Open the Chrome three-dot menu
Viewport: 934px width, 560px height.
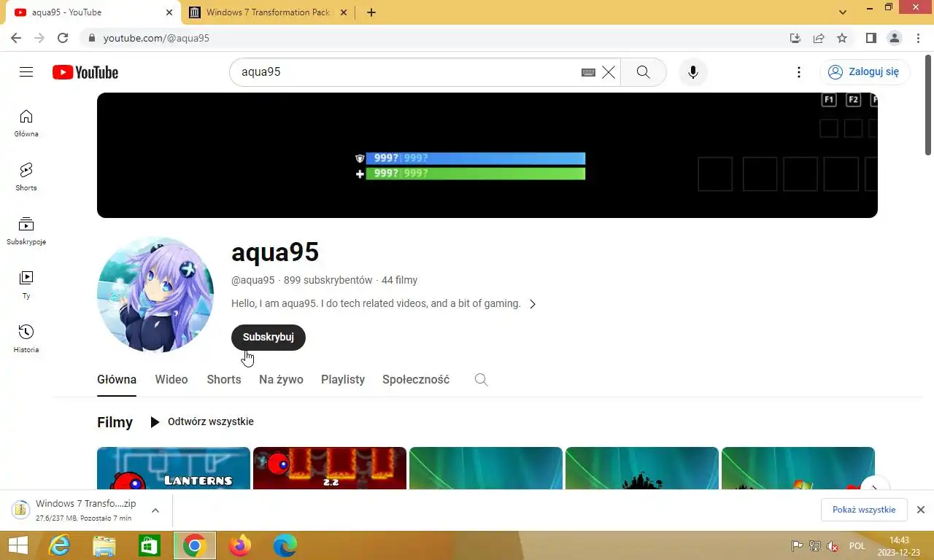917,38
